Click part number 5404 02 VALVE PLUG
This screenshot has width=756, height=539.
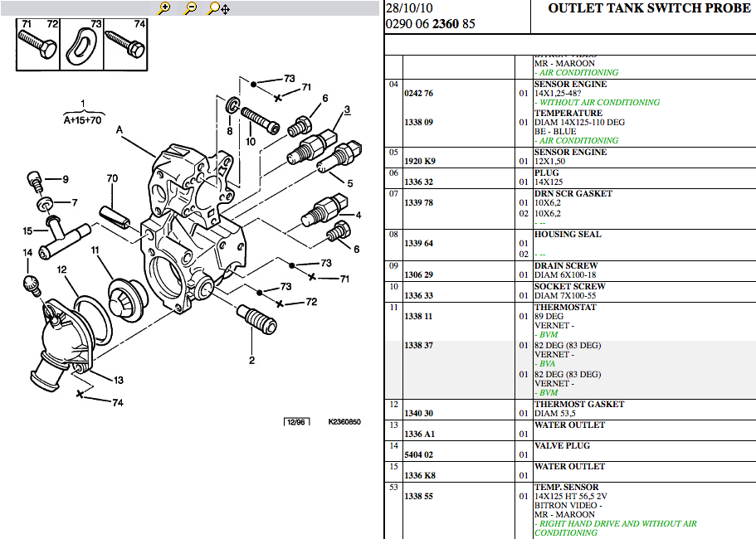pyautogui.click(x=418, y=454)
